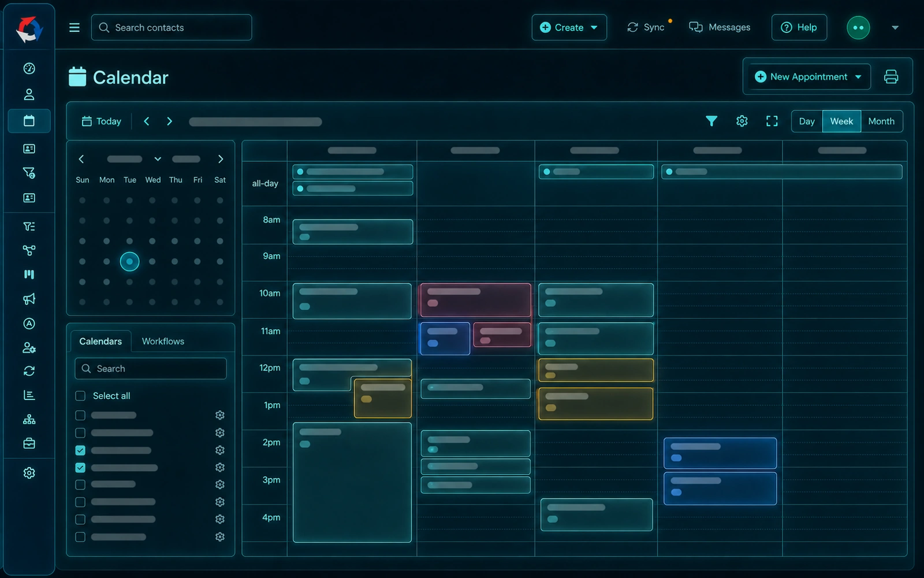Open the calendar filter funnel icon
The height and width of the screenshot is (578, 924).
tap(711, 121)
